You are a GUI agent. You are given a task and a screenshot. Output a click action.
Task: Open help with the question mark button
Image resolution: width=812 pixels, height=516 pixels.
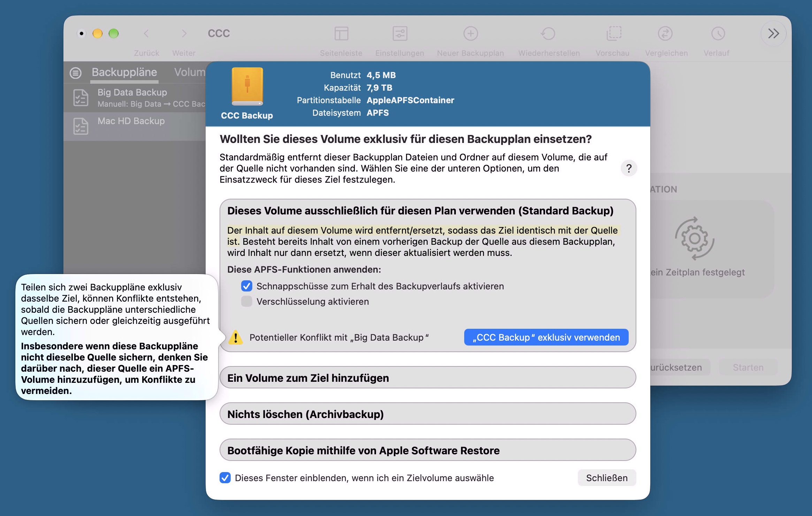(x=629, y=168)
